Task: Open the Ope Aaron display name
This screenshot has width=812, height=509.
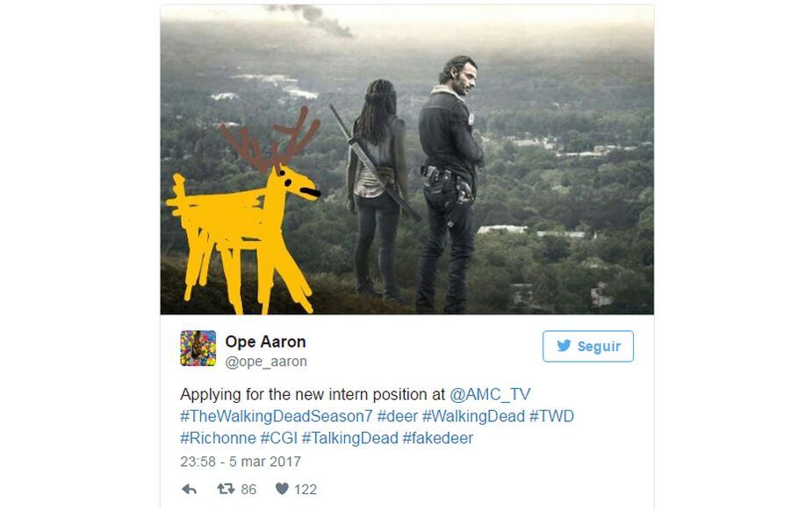Action: click(x=266, y=341)
